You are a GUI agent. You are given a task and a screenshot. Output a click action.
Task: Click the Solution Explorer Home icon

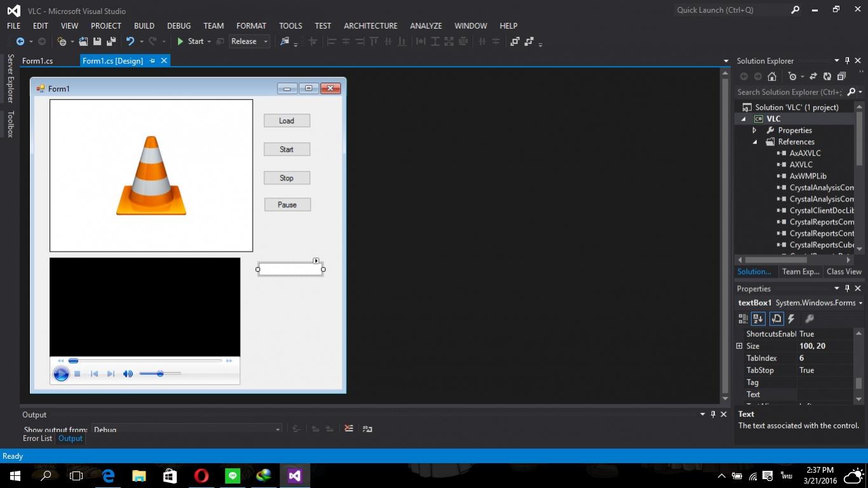coord(772,76)
